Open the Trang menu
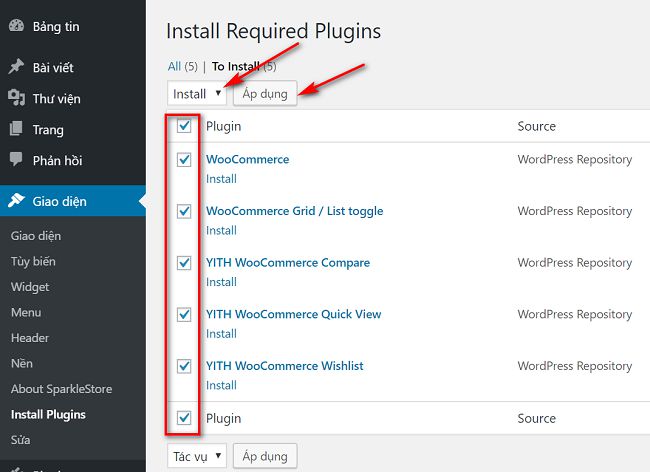Screen dimensions: 650x472 point(48,130)
